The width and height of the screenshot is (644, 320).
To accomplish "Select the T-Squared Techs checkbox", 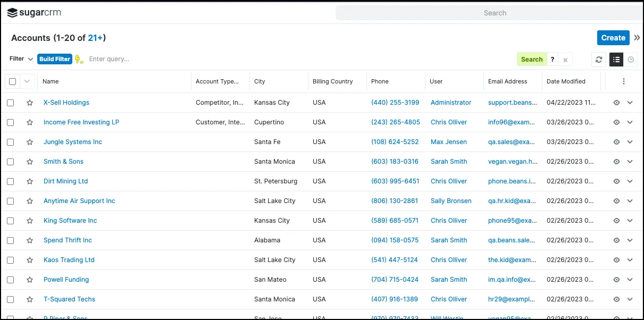I will [x=11, y=299].
